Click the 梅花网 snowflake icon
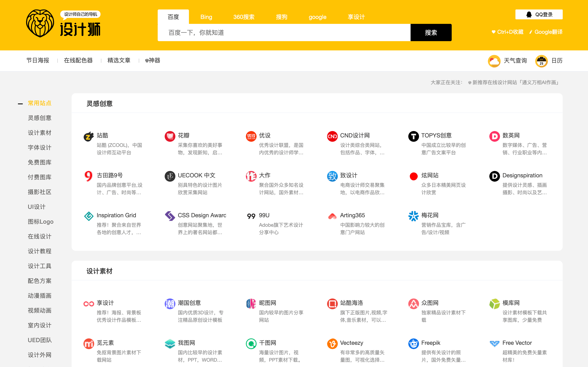Screen dimensions: 588x367 coord(413,216)
